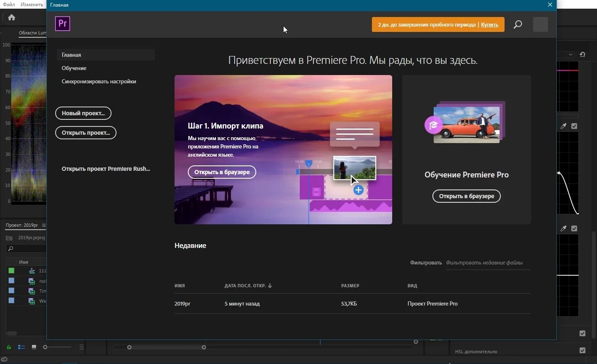
Task: Click the Имя column header in Project panel
Action: click(x=24, y=262)
